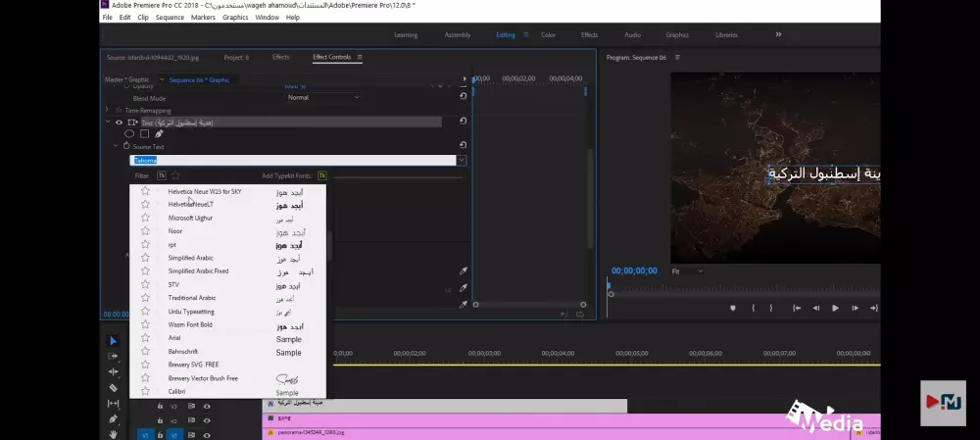Expand the Time Remapping section
This screenshot has height=440, width=980.
point(107,110)
